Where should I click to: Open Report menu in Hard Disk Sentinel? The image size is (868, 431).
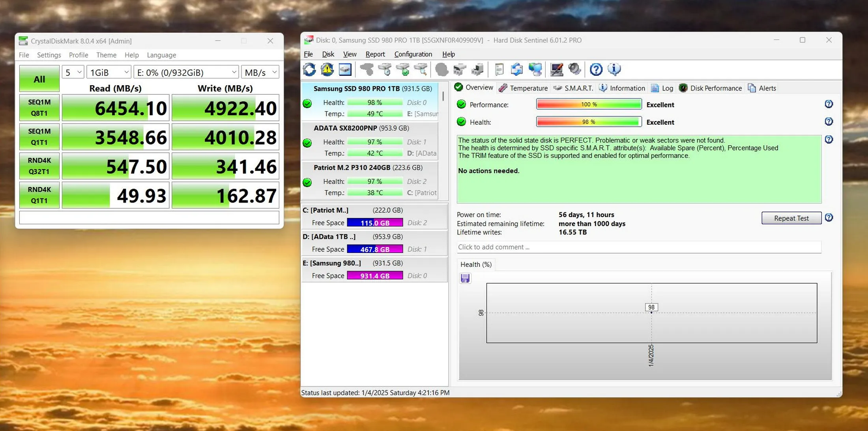coord(375,54)
